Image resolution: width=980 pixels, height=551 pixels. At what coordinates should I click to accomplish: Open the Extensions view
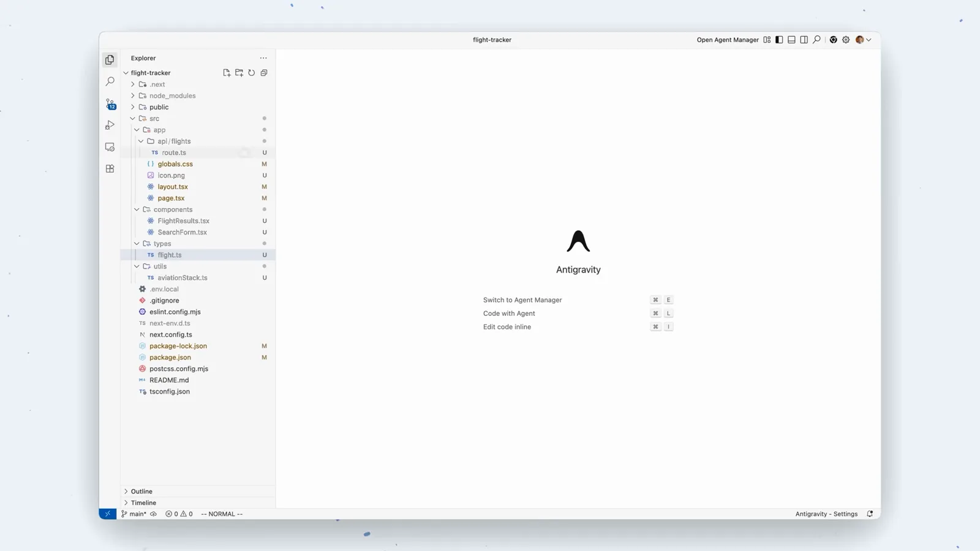110,169
